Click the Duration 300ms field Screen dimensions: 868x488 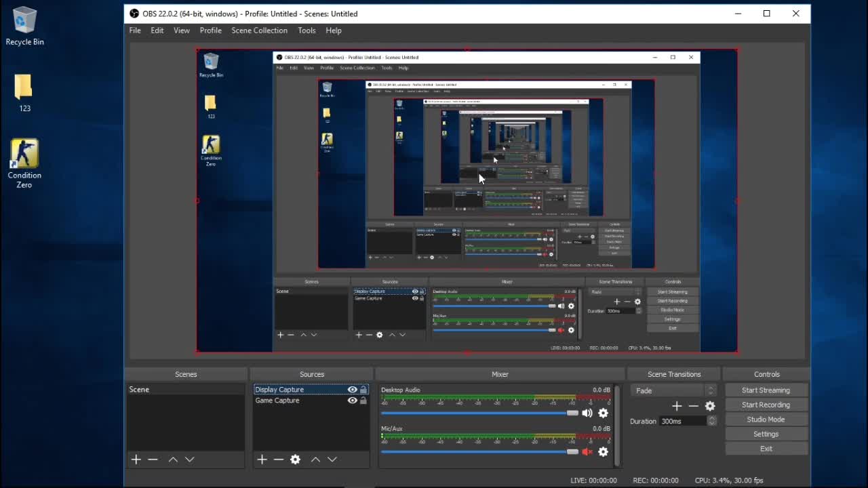(684, 421)
